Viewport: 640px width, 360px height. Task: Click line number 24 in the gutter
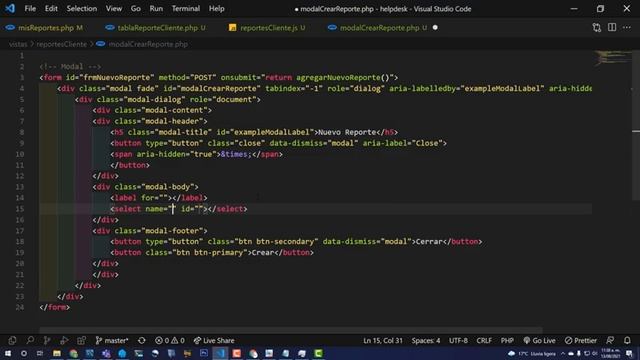[x=20, y=307]
